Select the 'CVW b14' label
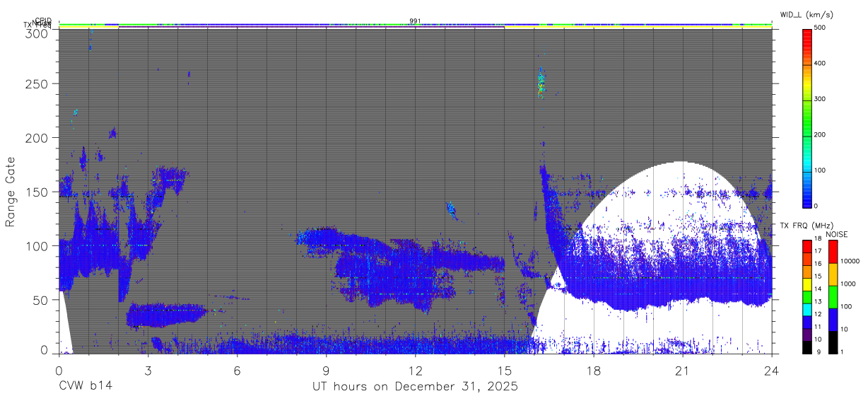The height and width of the screenshot is (401, 868). pos(86,387)
